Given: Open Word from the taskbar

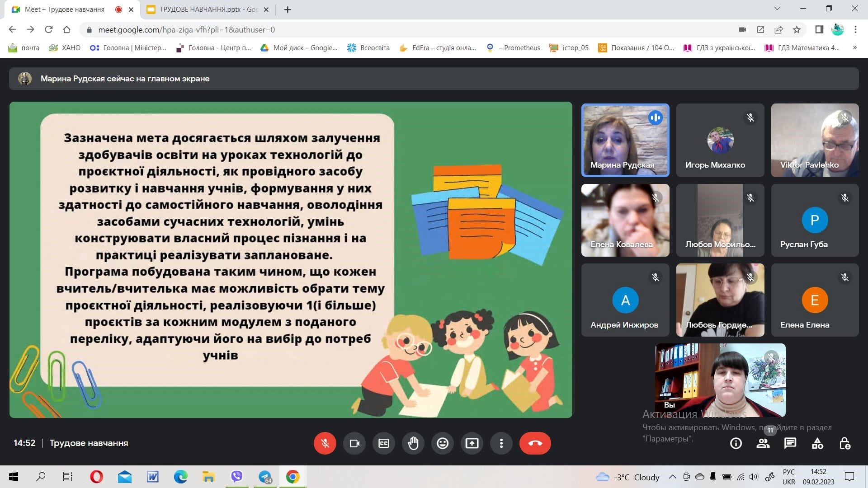Looking at the screenshot, I should [x=152, y=477].
